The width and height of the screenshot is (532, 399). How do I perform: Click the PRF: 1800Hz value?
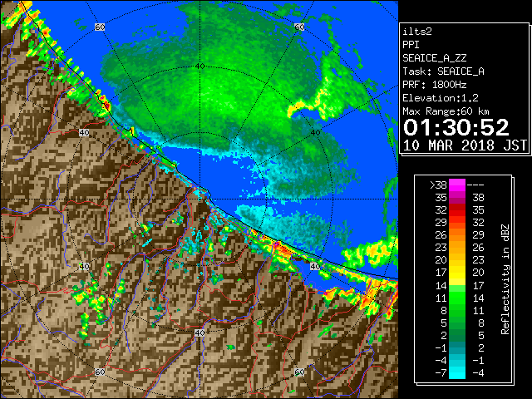[434, 85]
